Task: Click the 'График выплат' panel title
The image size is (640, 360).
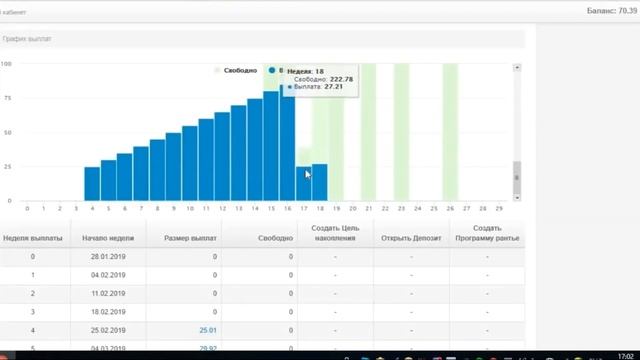Action: (x=27, y=39)
